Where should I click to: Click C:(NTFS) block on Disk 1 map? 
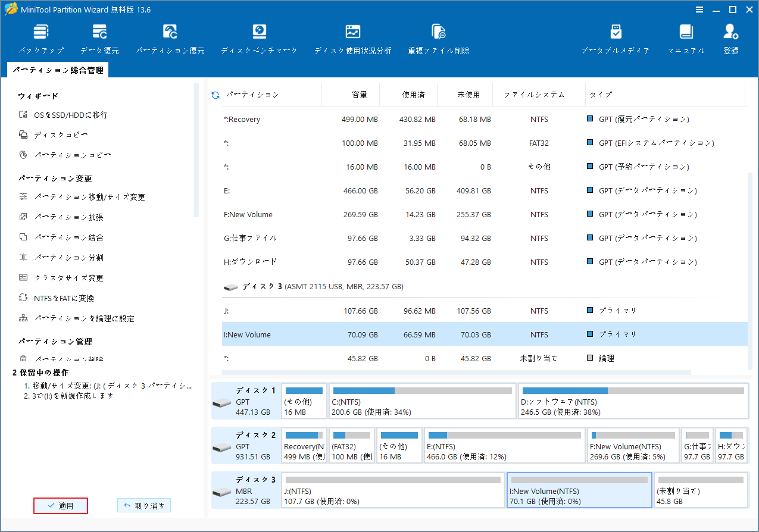point(423,401)
